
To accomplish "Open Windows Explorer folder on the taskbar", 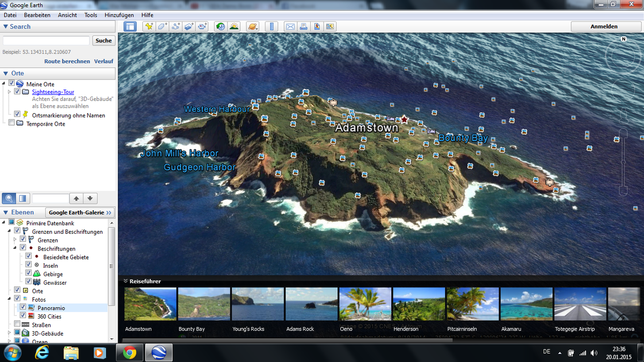I will point(71,352).
